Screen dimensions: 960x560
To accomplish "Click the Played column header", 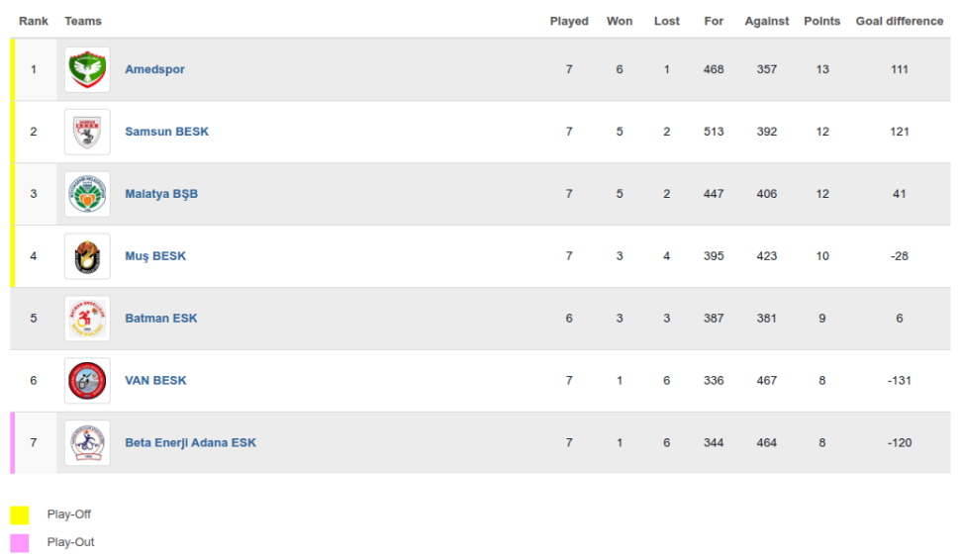I will 569,21.
